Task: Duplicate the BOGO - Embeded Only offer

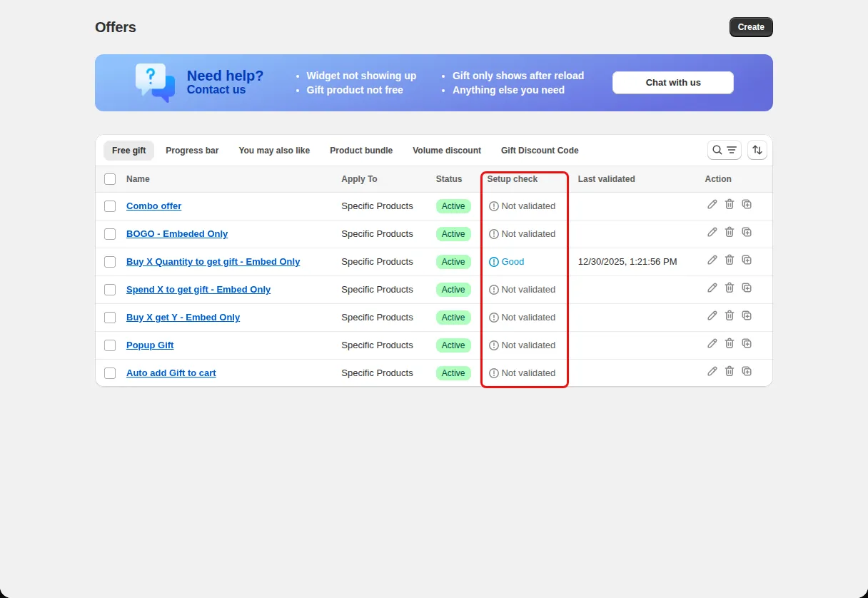Action: pos(747,232)
